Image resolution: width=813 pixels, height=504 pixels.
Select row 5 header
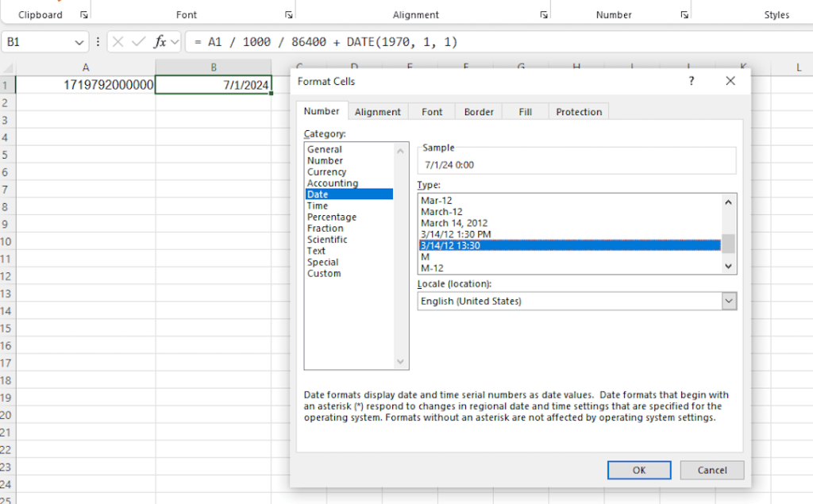click(7, 155)
